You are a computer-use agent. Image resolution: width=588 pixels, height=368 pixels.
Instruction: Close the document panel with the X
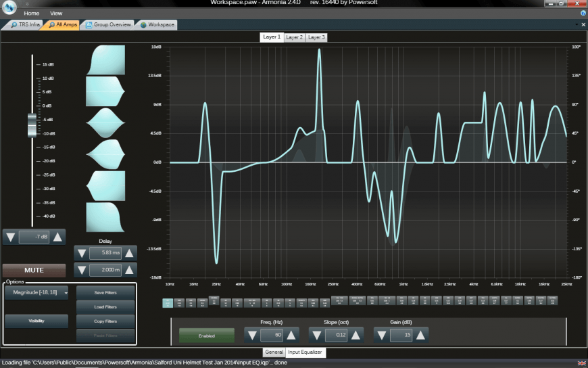pyautogui.click(x=583, y=24)
